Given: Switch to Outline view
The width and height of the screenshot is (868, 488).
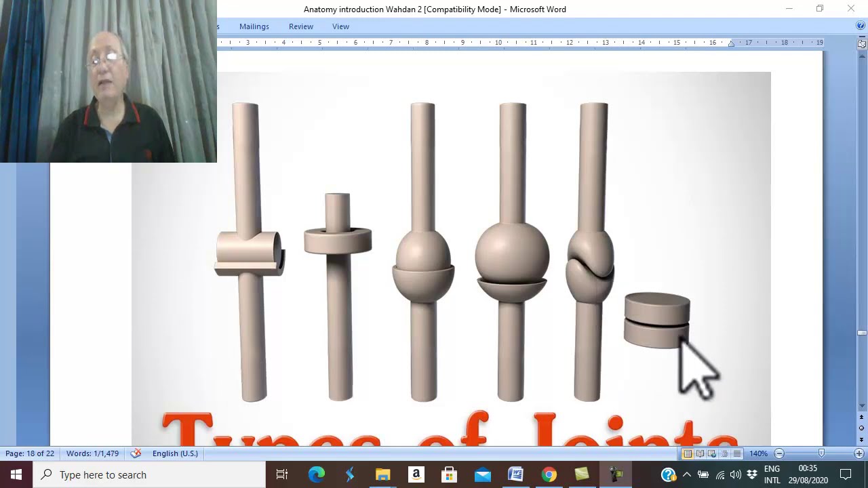Looking at the screenshot, I should [724, 453].
